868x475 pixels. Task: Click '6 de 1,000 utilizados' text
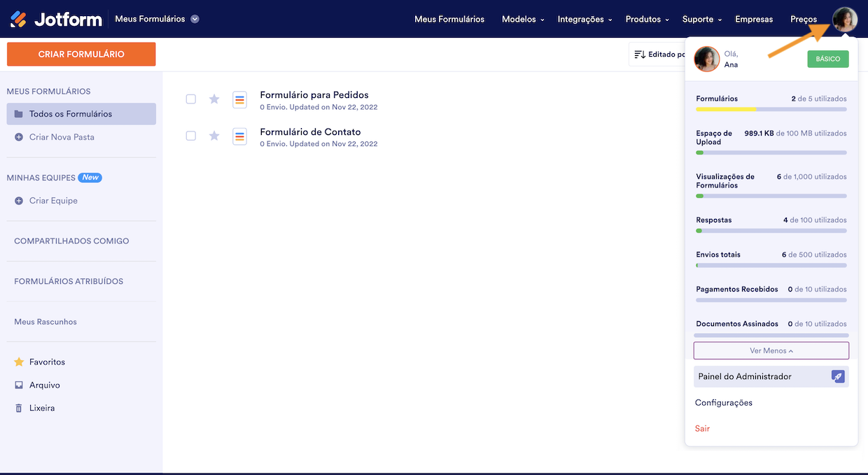[x=811, y=176]
